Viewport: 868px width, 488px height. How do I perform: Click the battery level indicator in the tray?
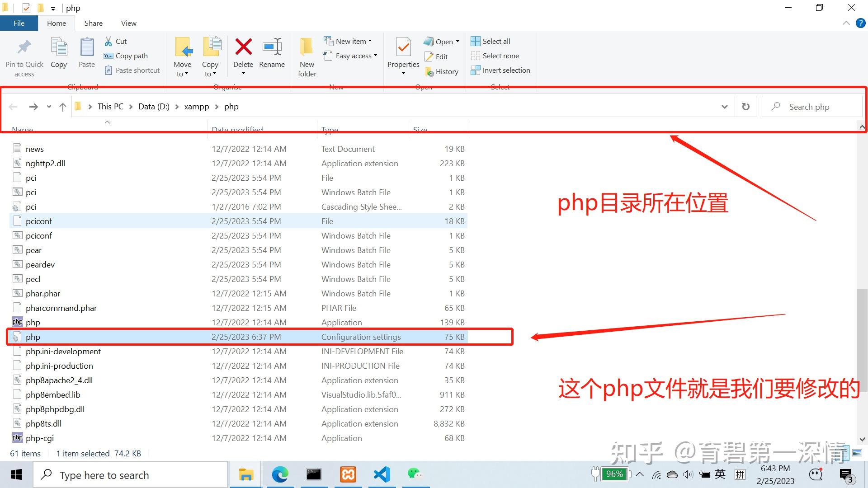(613, 474)
